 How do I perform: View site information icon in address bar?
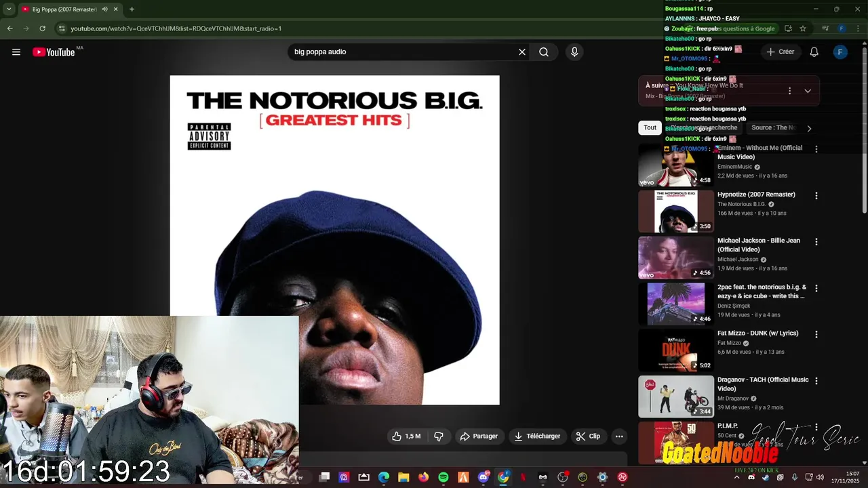[62, 28]
